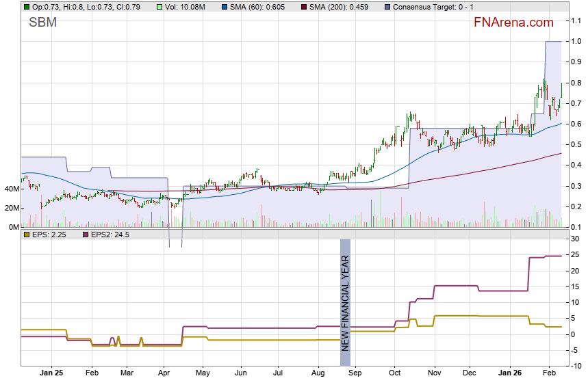Click the EPS2: 24.5 legend label
The width and height of the screenshot is (588, 387).
click(x=103, y=235)
